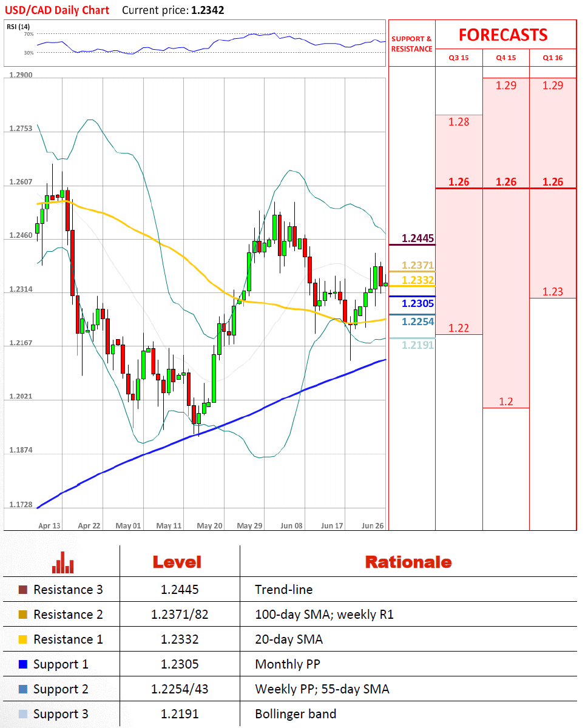Click the 1.29 value in Q1 16 column
This screenshot has width=588, height=728.
(x=553, y=86)
